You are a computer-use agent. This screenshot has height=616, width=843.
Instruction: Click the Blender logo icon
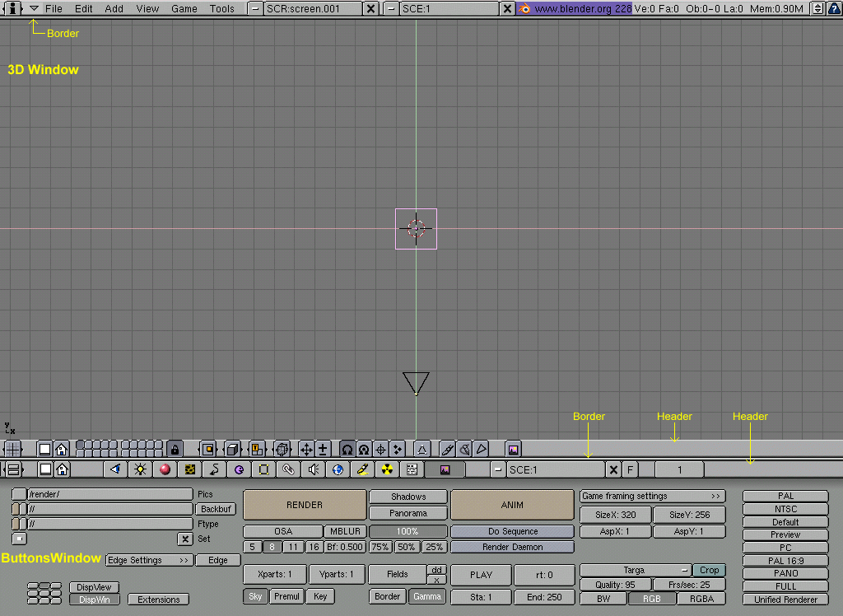pyautogui.click(x=524, y=8)
